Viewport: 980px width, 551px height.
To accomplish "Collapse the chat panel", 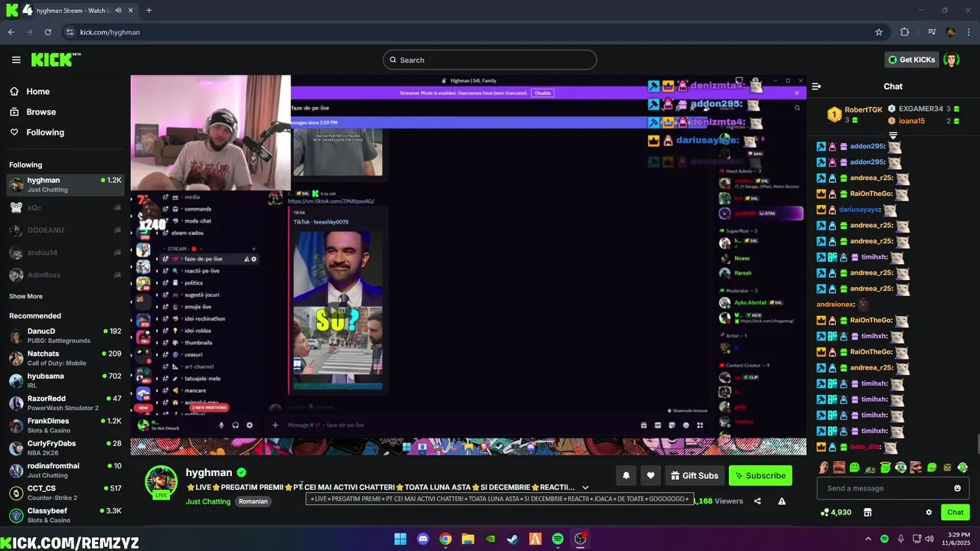I will coord(816,86).
